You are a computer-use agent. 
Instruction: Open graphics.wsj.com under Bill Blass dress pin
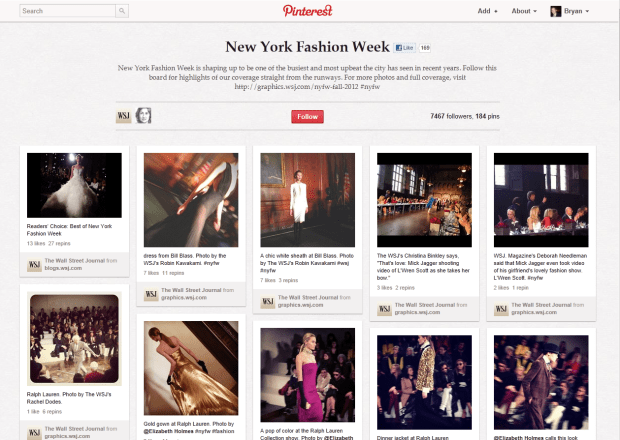(184, 297)
